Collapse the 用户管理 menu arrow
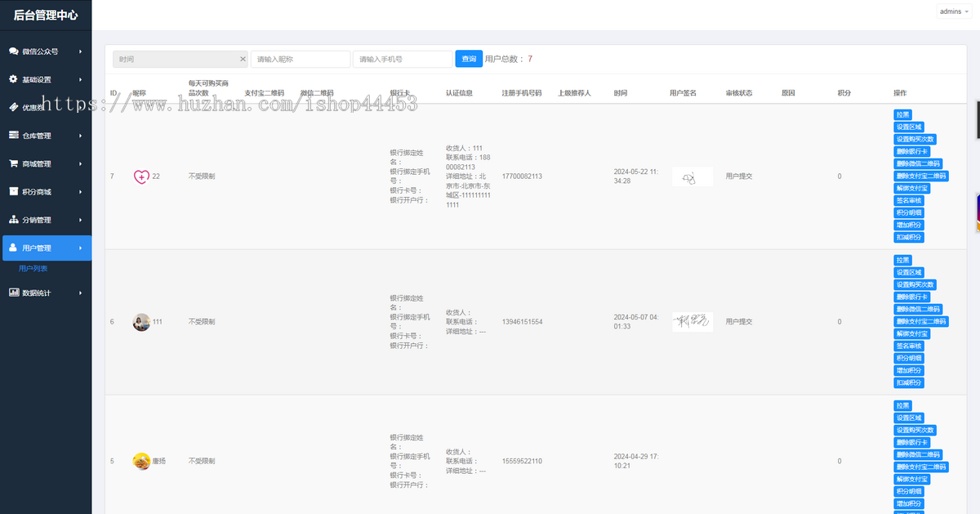The height and width of the screenshot is (514, 980). click(x=80, y=248)
